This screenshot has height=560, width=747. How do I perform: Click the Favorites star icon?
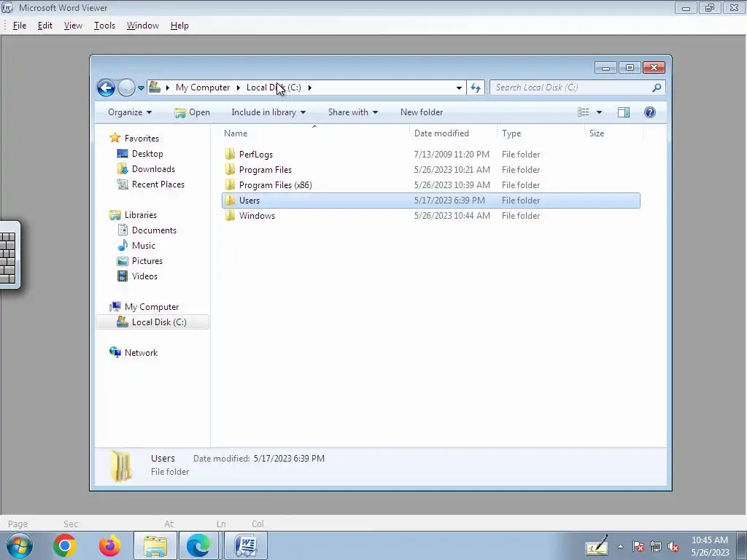tap(115, 138)
